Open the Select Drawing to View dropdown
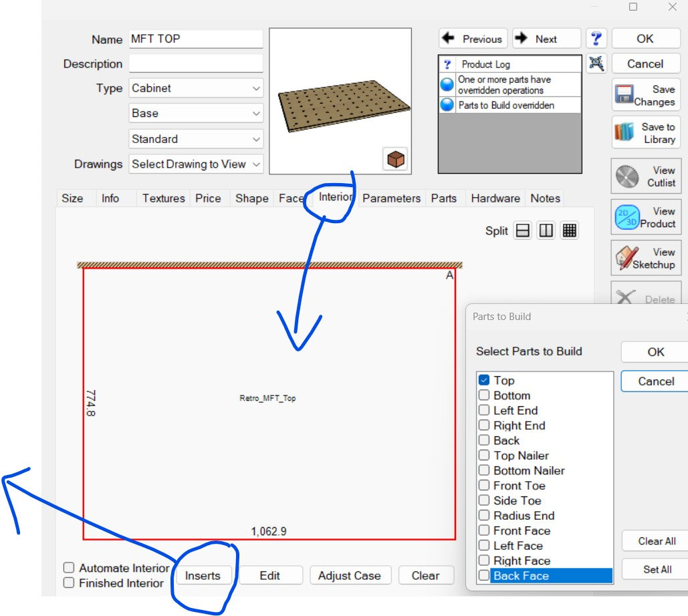688x616 pixels. (x=196, y=164)
